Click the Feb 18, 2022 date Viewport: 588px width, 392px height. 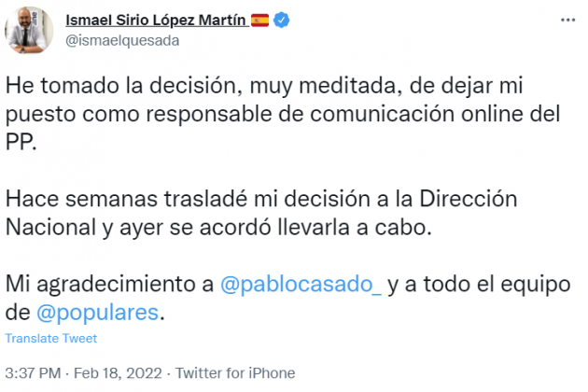tap(125, 372)
